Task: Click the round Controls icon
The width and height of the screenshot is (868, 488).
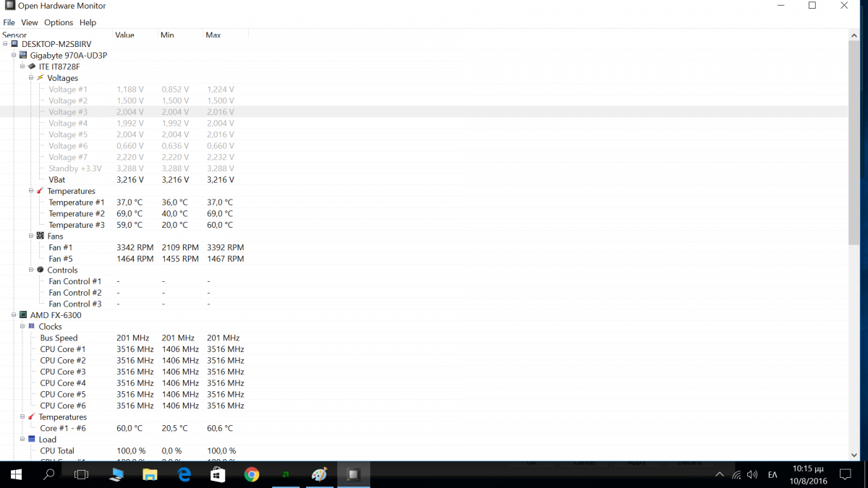Action: pyautogui.click(x=41, y=270)
